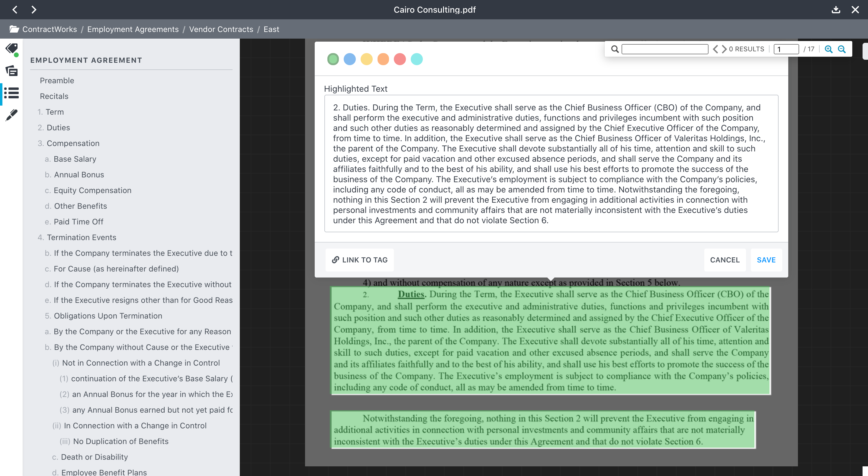Select the pen annotation tool

pyautogui.click(x=11, y=114)
